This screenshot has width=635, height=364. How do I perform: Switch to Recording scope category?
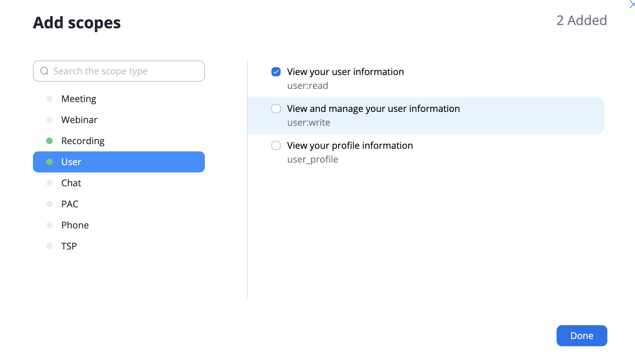click(x=83, y=141)
